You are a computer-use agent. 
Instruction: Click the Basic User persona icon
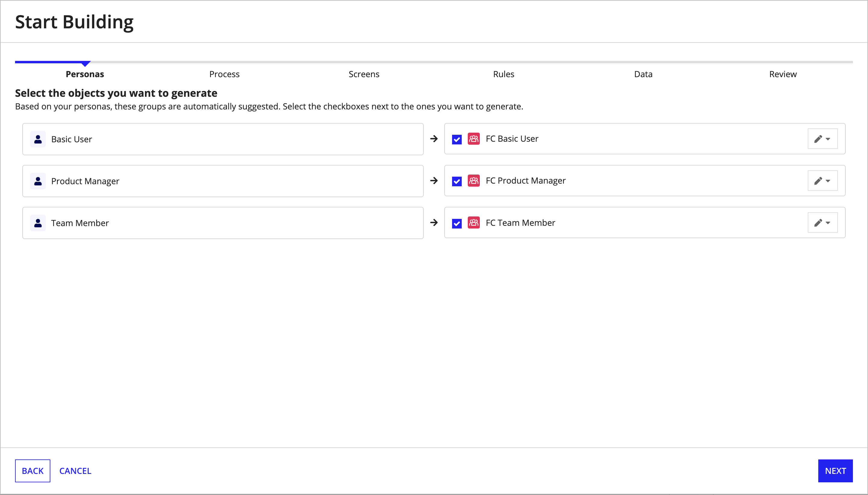point(38,139)
